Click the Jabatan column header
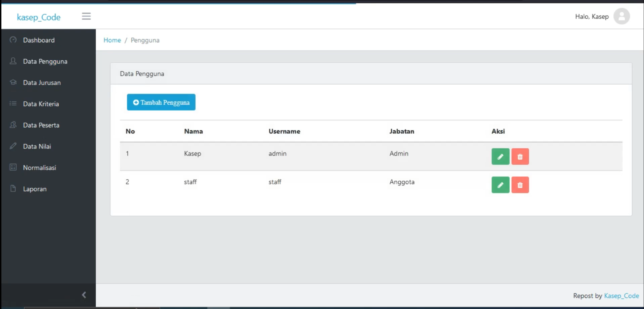This screenshot has height=309, width=644. pos(402,131)
